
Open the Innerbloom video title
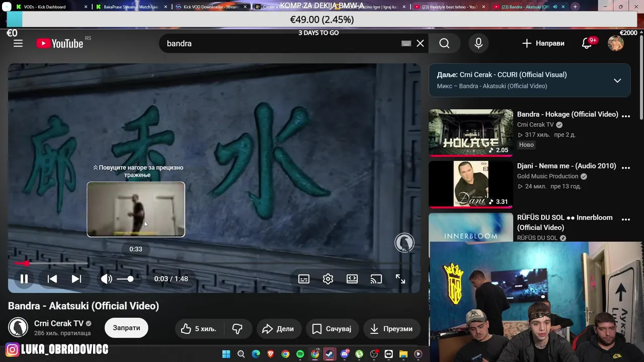[x=565, y=222]
